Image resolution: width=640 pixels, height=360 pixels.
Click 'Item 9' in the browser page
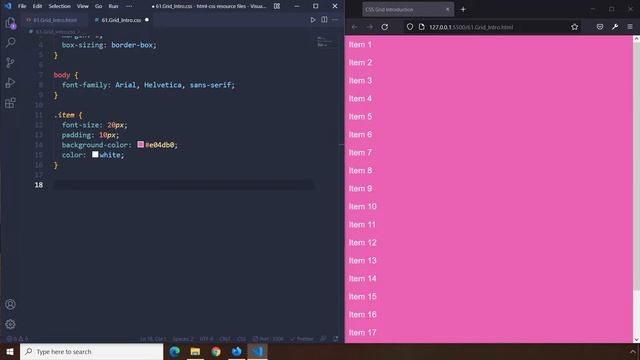point(360,189)
